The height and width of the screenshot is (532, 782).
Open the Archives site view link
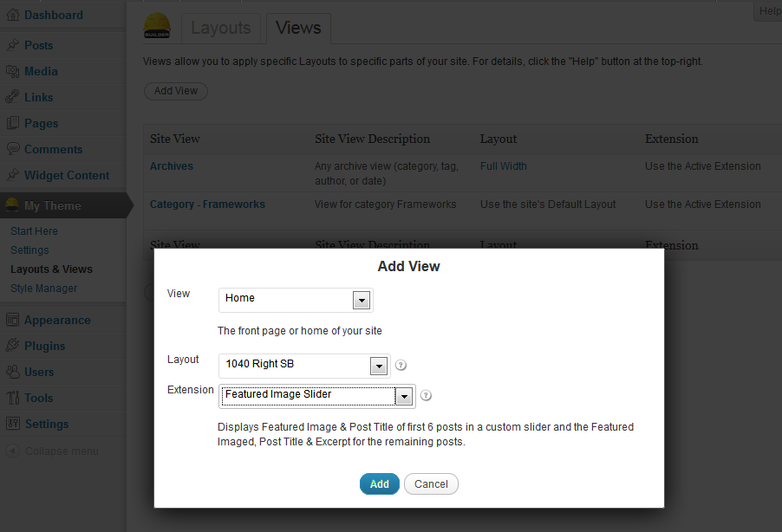click(x=172, y=166)
